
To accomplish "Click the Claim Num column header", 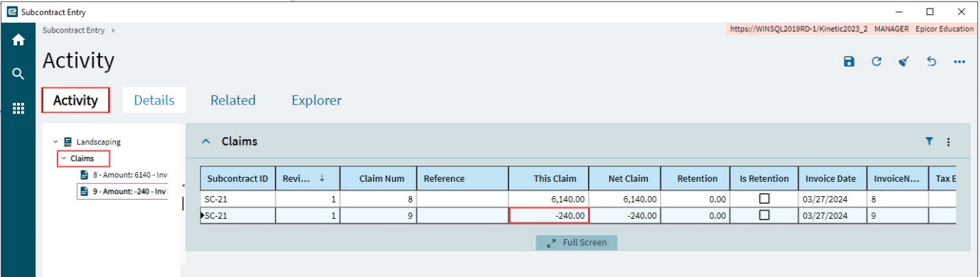I will 378,178.
